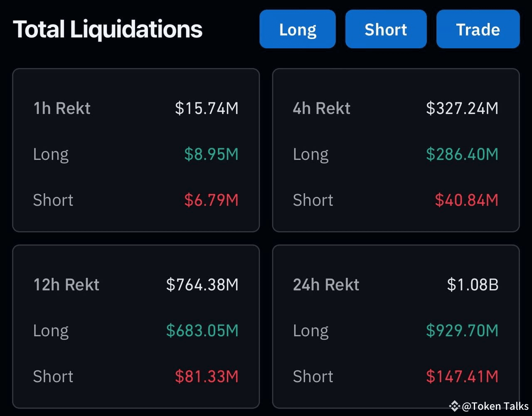Screen dimensions: 532x416
Task: Select the Long label inside 12h card
Action: (x=51, y=331)
